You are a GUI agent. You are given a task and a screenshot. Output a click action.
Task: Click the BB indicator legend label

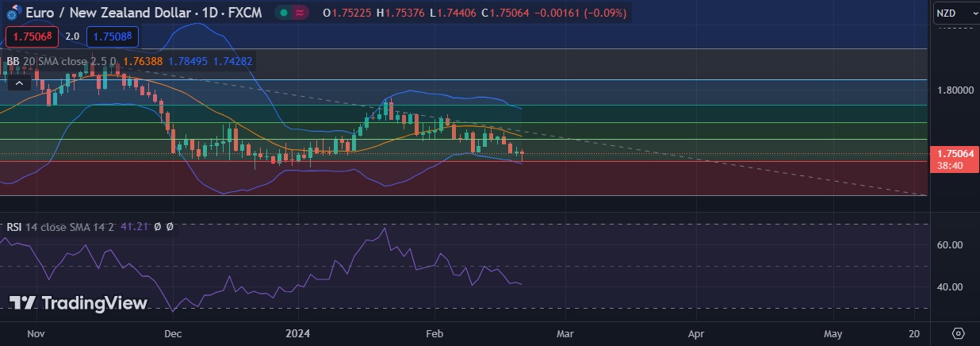pyautogui.click(x=13, y=60)
